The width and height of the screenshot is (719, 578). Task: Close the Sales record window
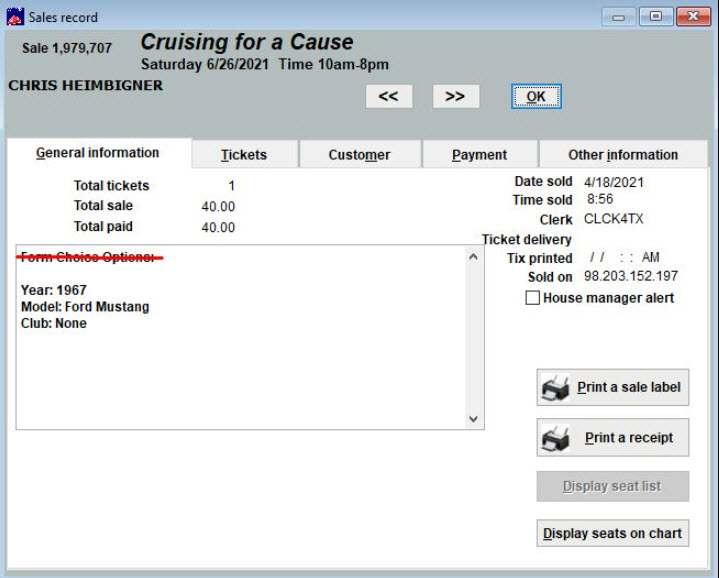pos(693,17)
